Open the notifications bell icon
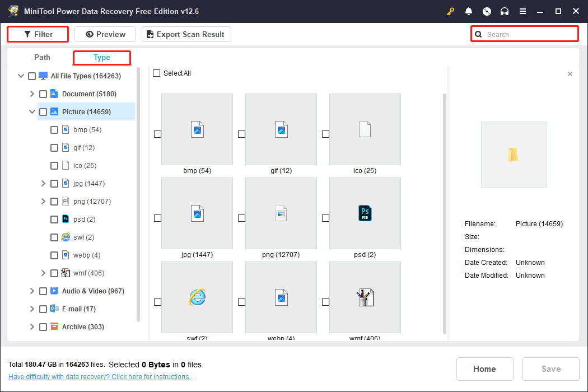 pyautogui.click(x=469, y=12)
